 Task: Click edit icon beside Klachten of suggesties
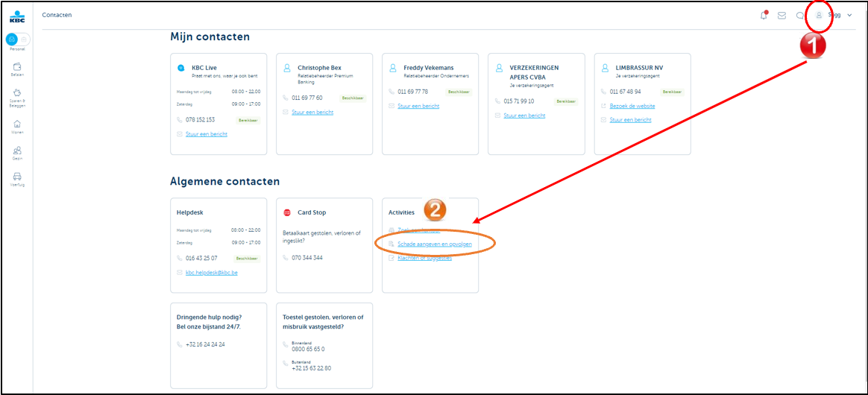coord(392,258)
